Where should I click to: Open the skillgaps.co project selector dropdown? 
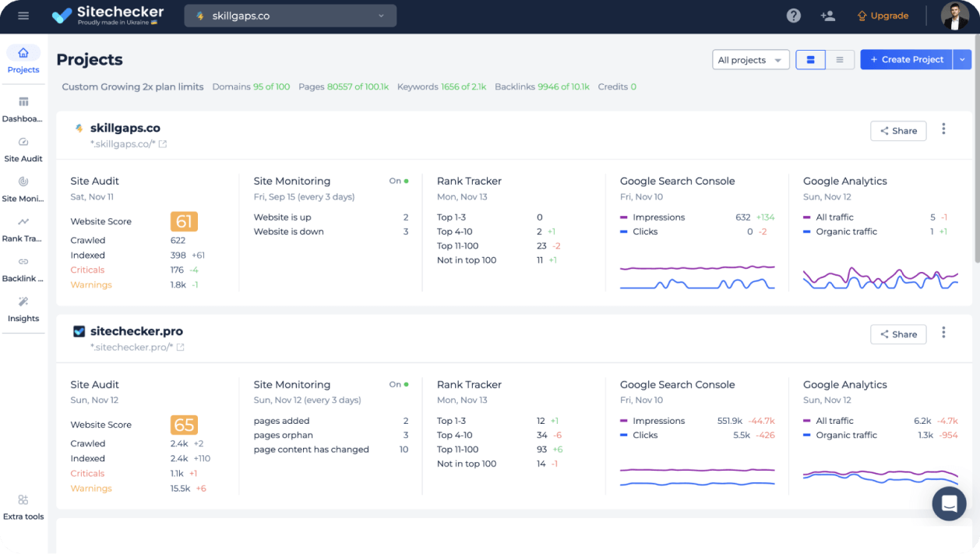tap(291, 16)
